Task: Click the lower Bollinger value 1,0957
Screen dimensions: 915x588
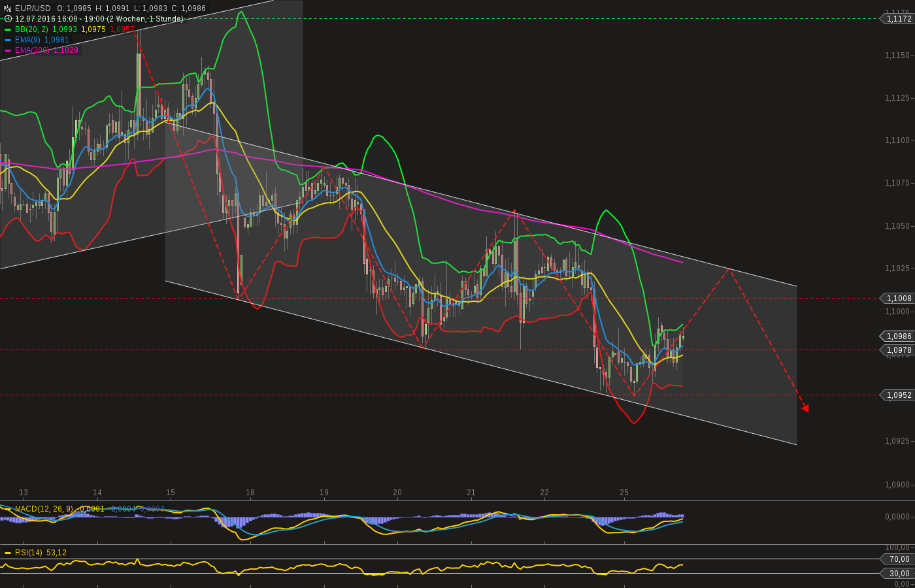Action: (x=122, y=29)
